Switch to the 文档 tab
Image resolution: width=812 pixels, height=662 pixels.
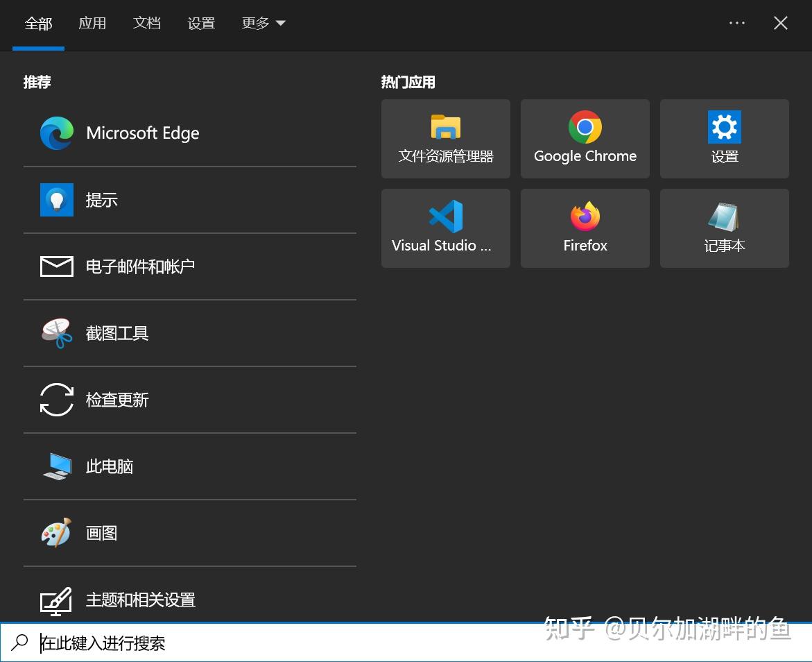pyautogui.click(x=146, y=24)
